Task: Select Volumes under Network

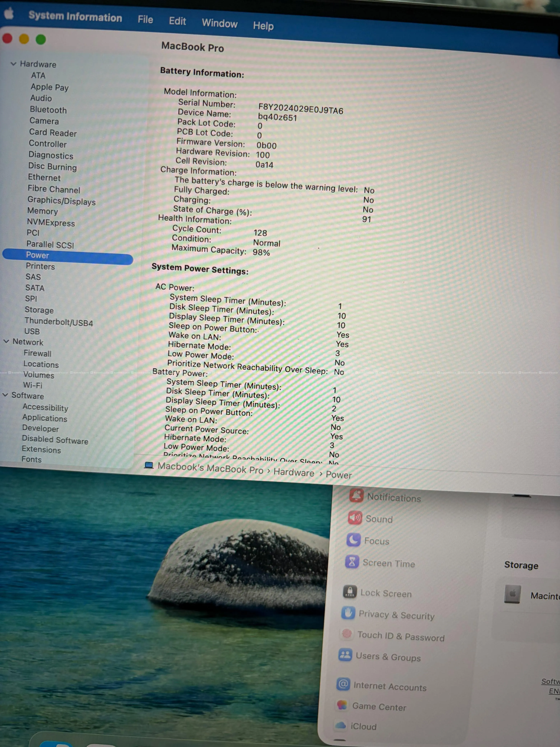Action: (x=39, y=375)
